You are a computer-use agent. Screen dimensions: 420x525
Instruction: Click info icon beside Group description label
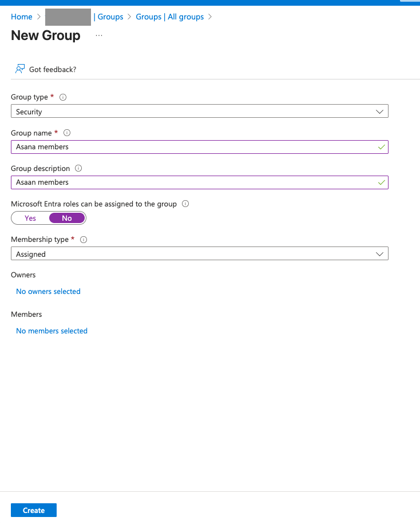[x=78, y=169]
